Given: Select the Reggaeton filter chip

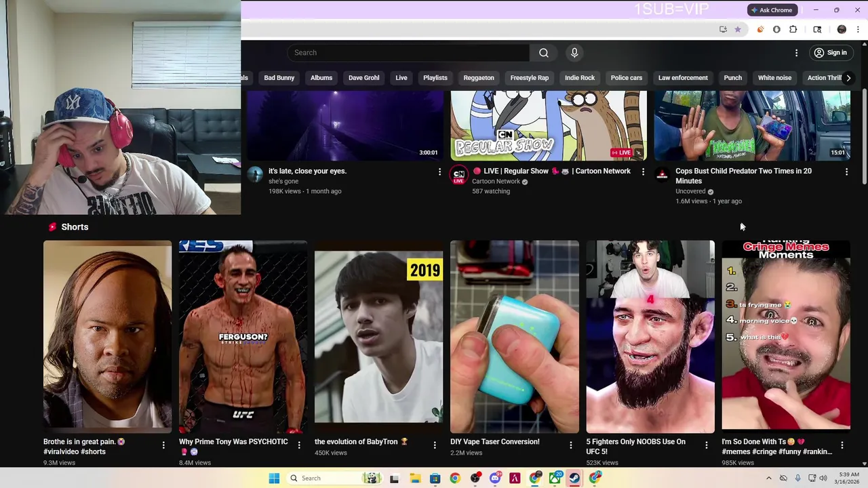Looking at the screenshot, I should point(479,78).
